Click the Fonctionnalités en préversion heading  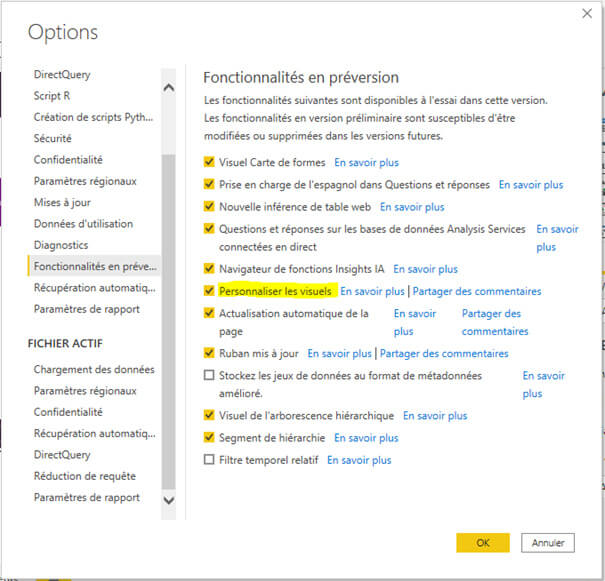point(301,77)
